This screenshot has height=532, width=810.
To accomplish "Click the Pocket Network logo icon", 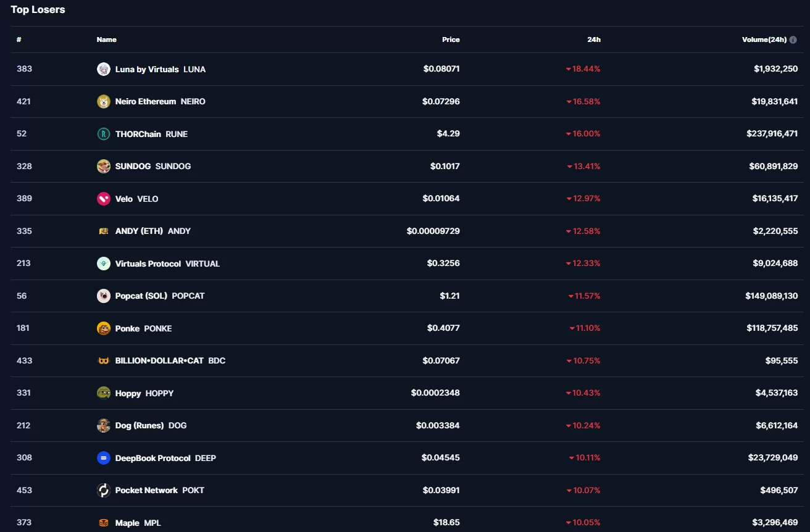I will (x=104, y=490).
